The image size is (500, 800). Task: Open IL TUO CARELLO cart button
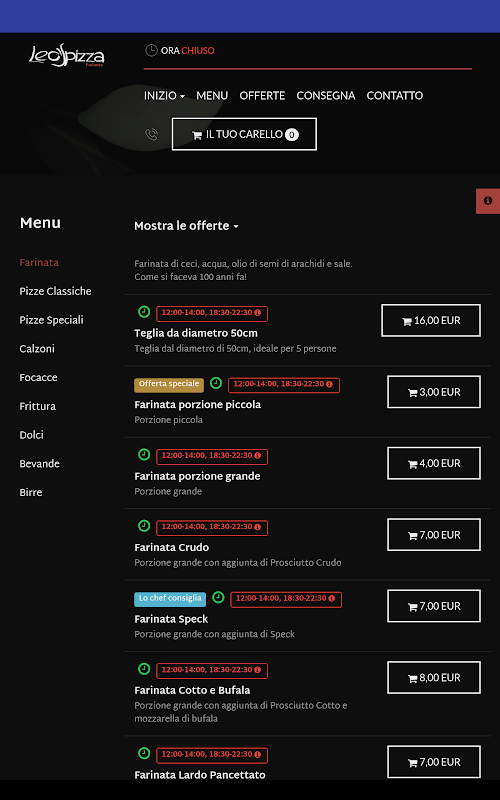pos(244,134)
